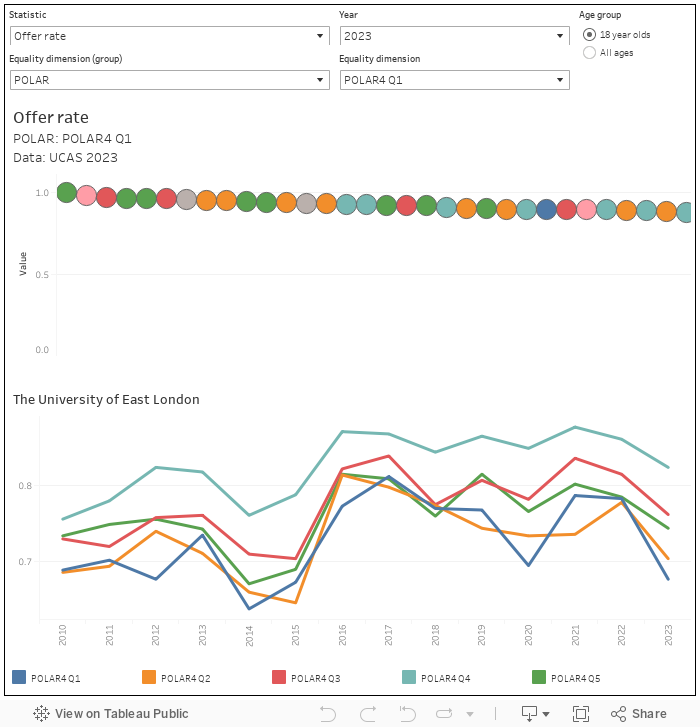Image resolution: width=700 pixels, height=727 pixels.
Task: Select the All ages radio option
Action: point(589,52)
